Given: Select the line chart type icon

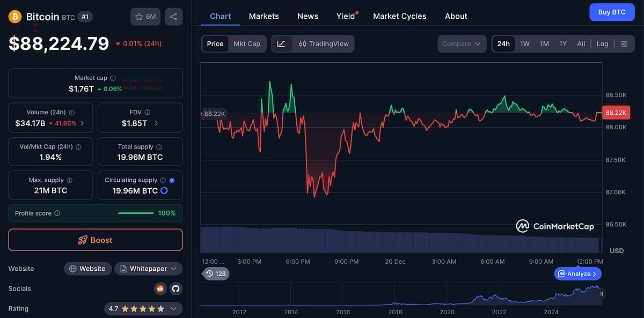Looking at the screenshot, I should click(x=281, y=43).
